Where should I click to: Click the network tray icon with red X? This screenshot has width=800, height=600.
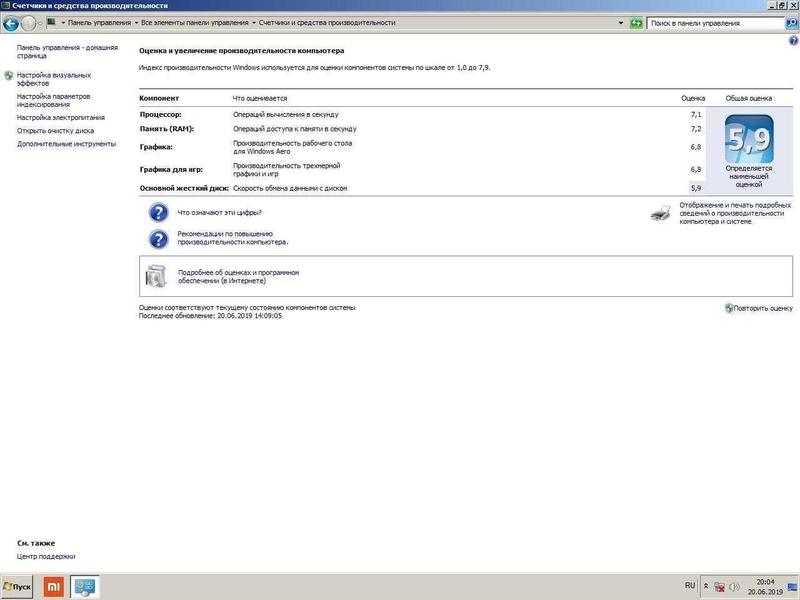(719, 587)
